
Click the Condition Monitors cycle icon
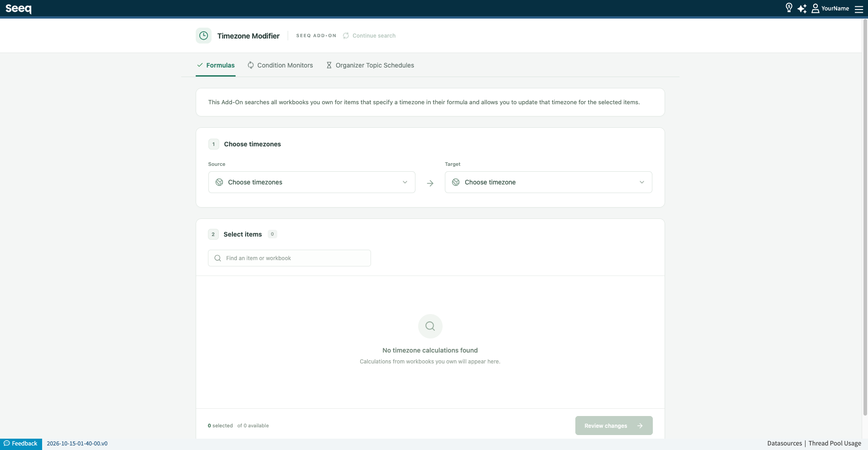[251, 65]
